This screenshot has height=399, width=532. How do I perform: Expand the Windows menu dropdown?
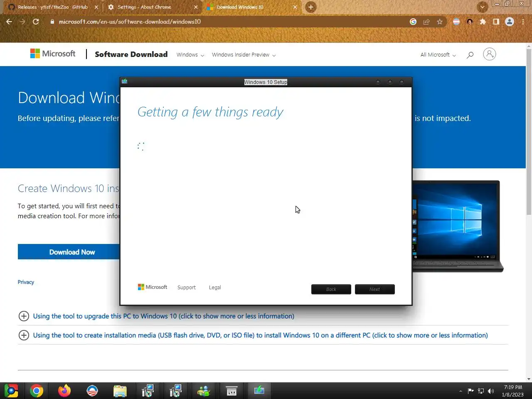tap(190, 55)
